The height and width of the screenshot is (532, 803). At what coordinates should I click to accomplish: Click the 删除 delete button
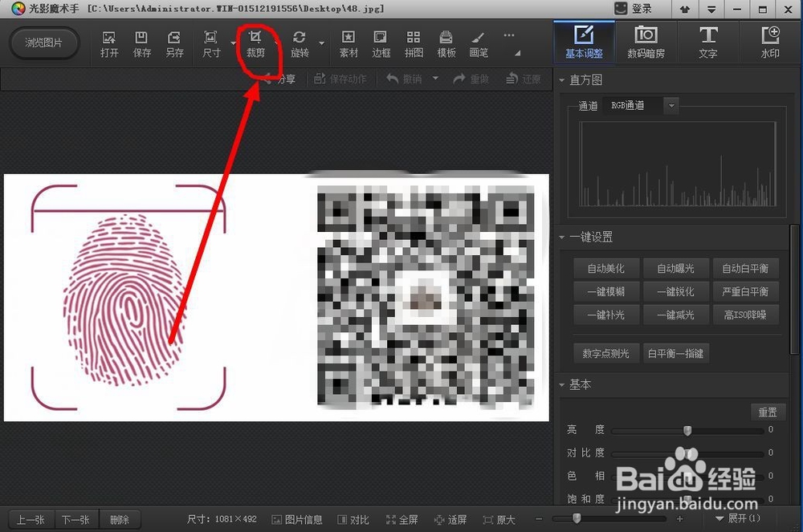pyautogui.click(x=120, y=520)
